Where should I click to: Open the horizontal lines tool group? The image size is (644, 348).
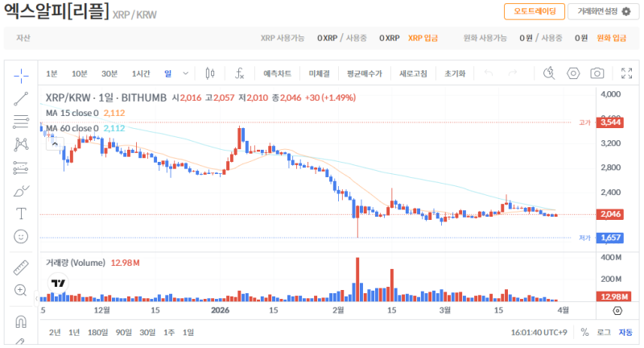21,122
